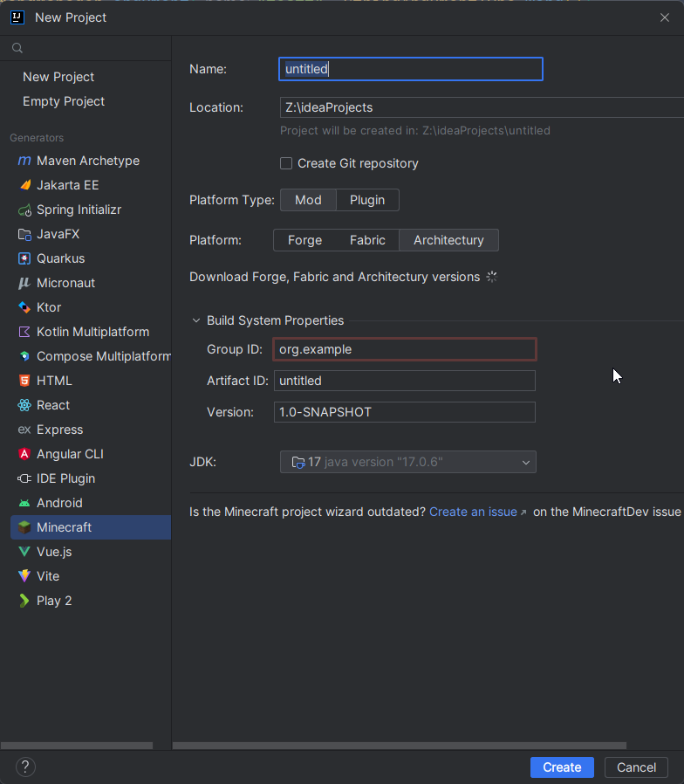Image resolution: width=684 pixels, height=784 pixels.
Task: Switch to the Empty Project option
Action: 63,101
